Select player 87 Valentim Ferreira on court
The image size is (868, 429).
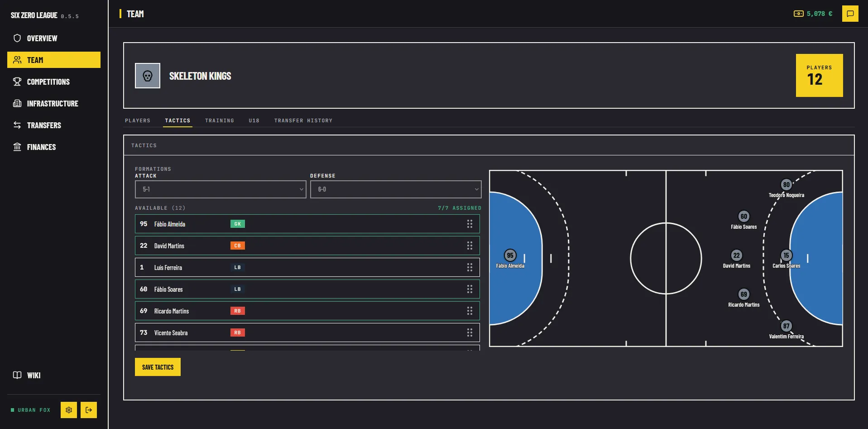click(x=786, y=326)
